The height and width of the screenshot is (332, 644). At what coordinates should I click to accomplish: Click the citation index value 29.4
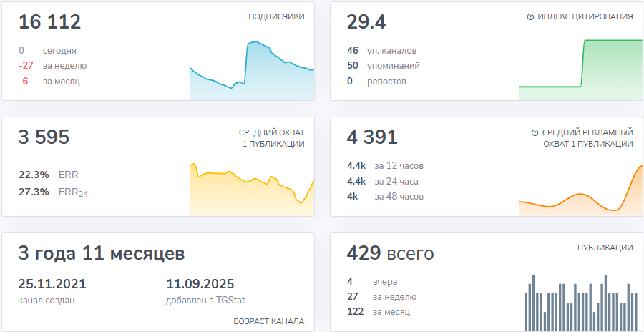point(366,21)
